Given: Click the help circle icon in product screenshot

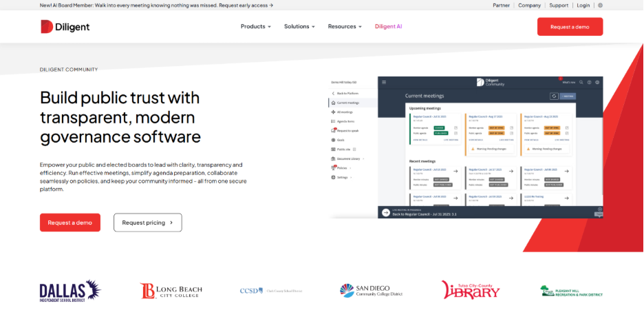Looking at the screenshot, I should coord(589,82).
